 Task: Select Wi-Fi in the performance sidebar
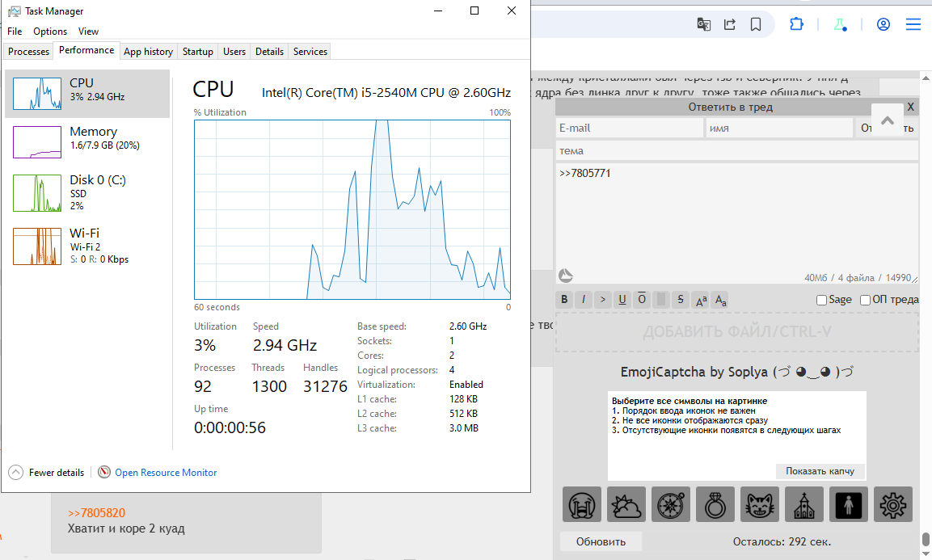point(86,246)
